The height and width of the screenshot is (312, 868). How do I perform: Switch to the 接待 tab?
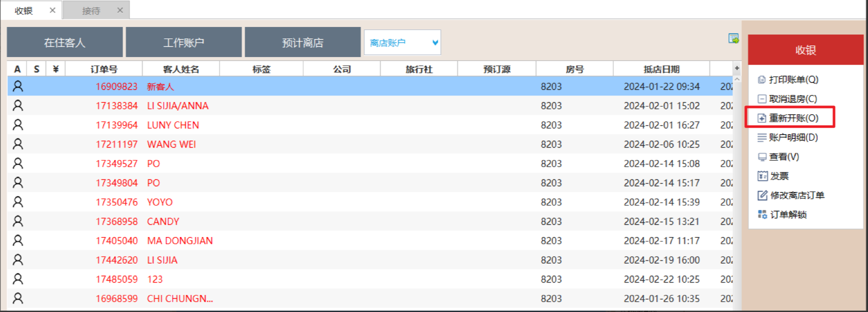coord(91,10)
